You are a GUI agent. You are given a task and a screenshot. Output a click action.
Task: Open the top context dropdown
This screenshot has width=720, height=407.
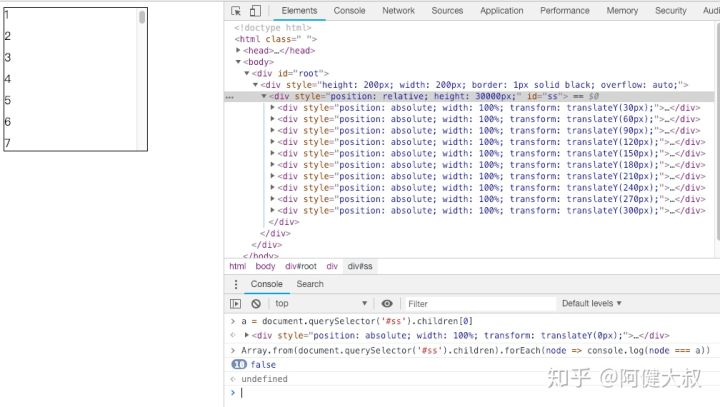[321, 304]
